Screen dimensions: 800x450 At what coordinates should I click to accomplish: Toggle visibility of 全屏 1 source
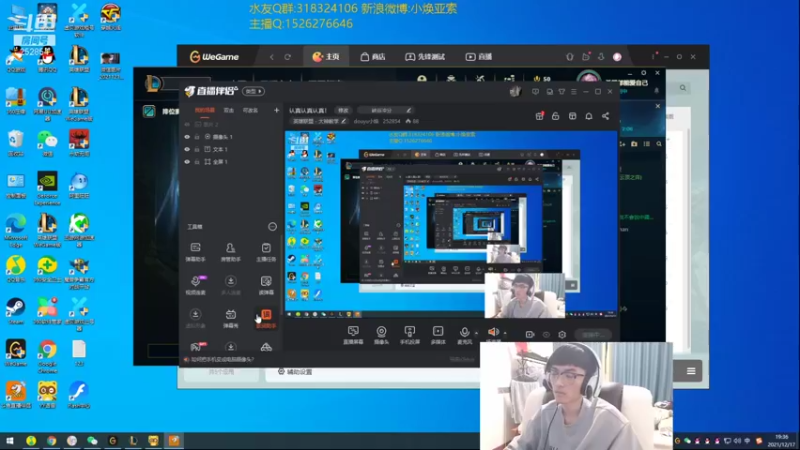click(x=187, y=162)
